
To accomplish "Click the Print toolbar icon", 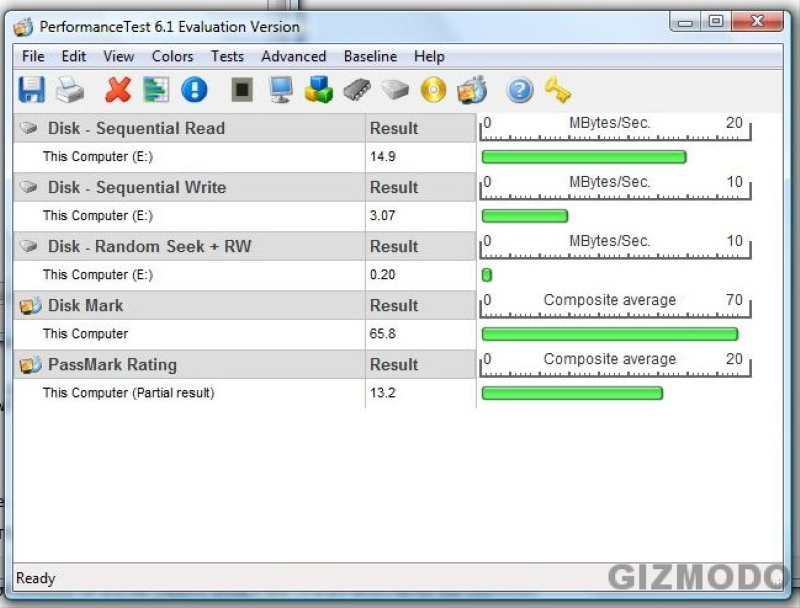I will 70,90.
